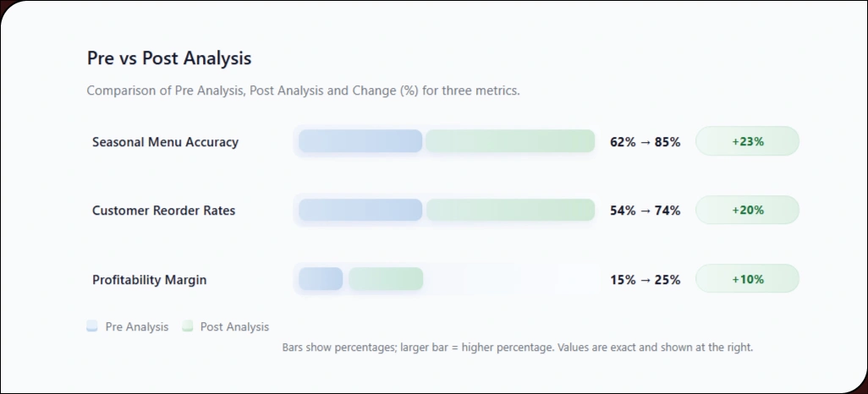The width and height of the screenshot is (868, 394).
Task: Select Profitability Margin blue pre bar
Action: pyautogui.click(x=321, y=279)
